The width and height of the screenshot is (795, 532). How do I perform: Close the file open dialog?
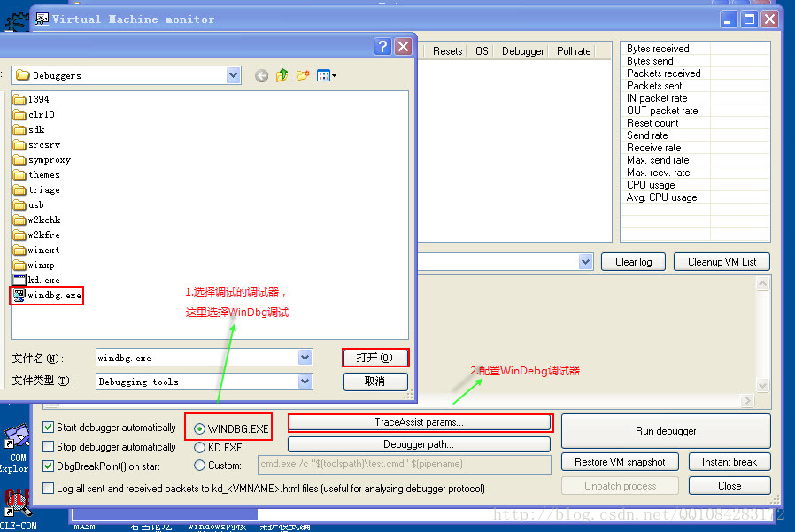[x=404, y=47]
